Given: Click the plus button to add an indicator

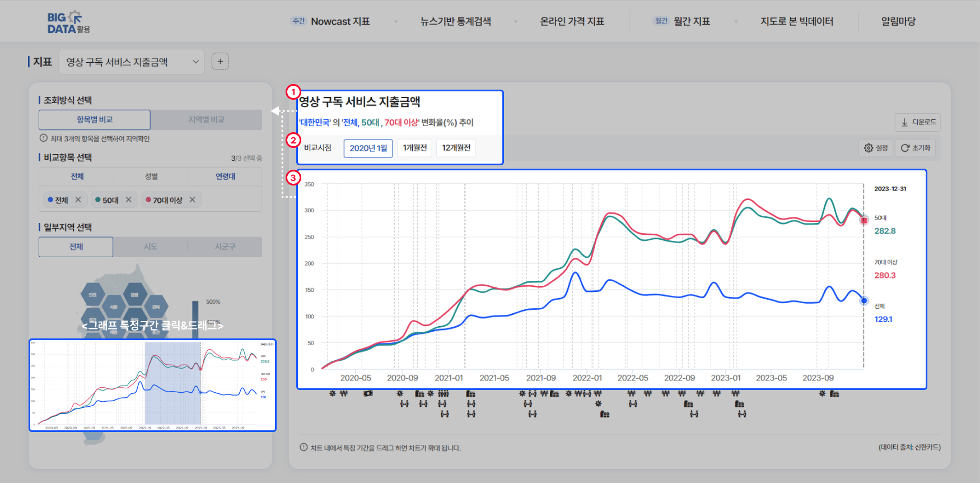Looking at the screenshot, I should click(220, 62).
